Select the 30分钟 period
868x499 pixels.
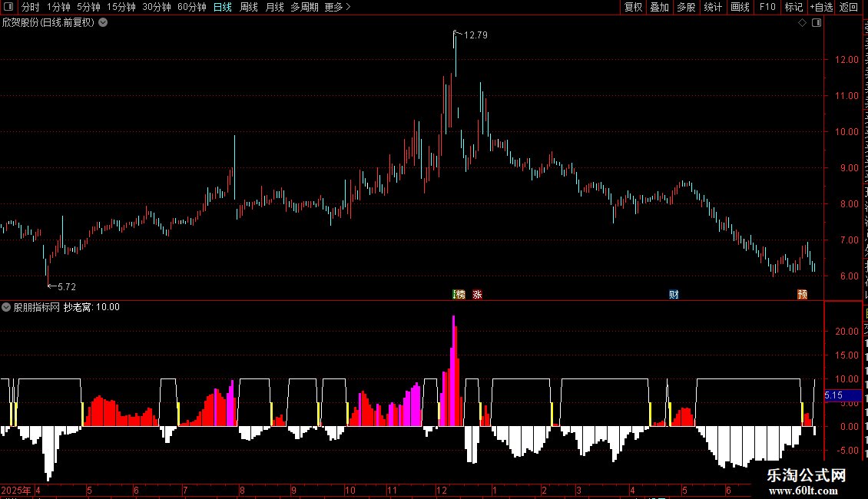click(157, 7)
